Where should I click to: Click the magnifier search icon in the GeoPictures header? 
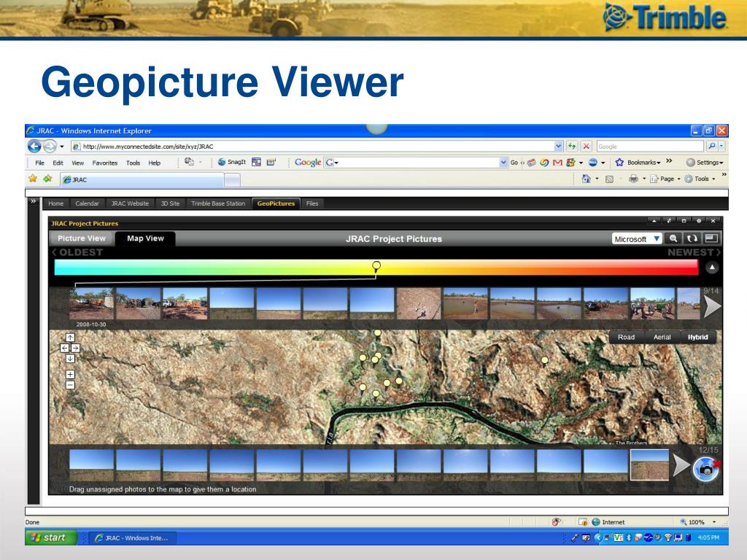coord(673,238)
